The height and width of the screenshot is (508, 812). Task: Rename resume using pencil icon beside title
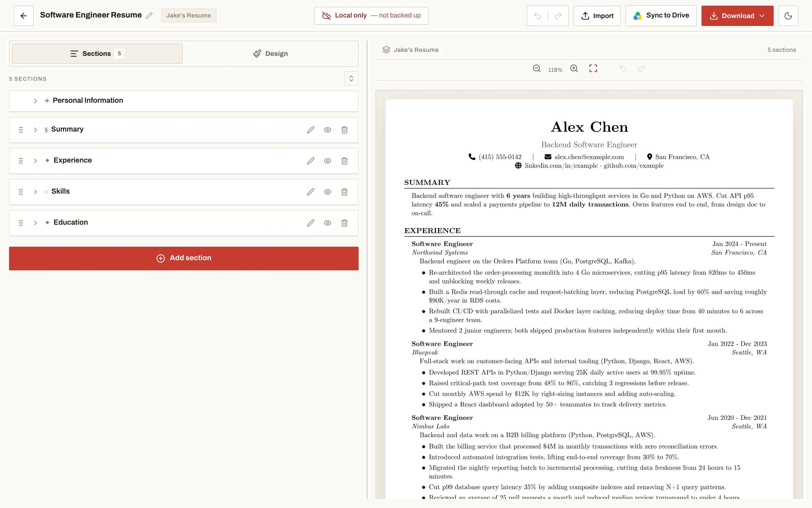tap(149, 16)
